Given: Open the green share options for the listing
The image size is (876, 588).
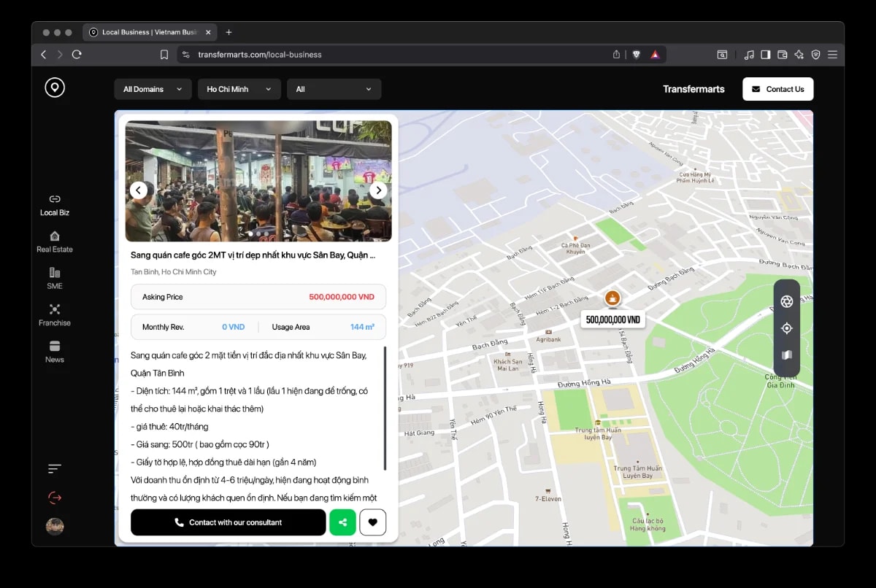Looking at the screenshot, I should (342, 522).
